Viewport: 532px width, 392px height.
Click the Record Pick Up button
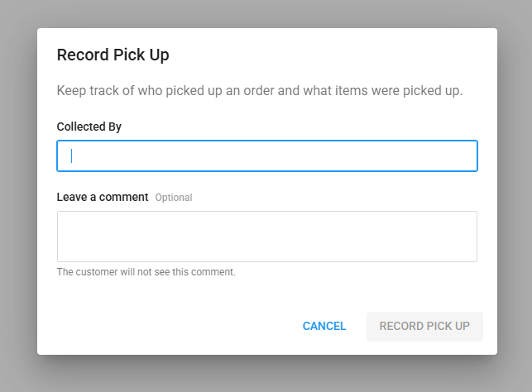[424, 327]
